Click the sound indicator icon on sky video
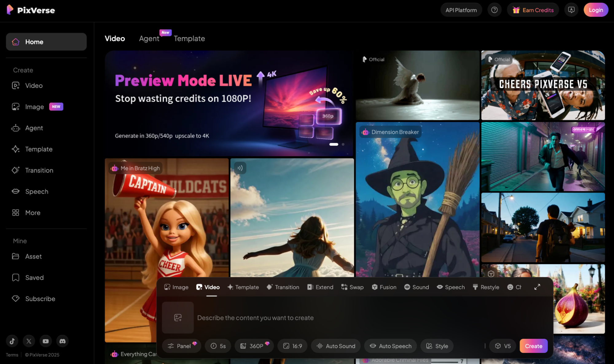 tap(240, 168)
